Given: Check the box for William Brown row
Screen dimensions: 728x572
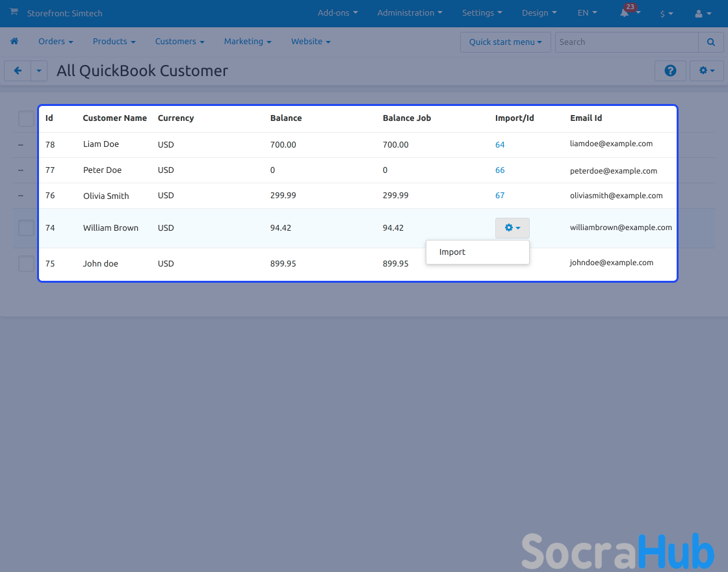Looking at the screenshot, I should tap(26, 228).
